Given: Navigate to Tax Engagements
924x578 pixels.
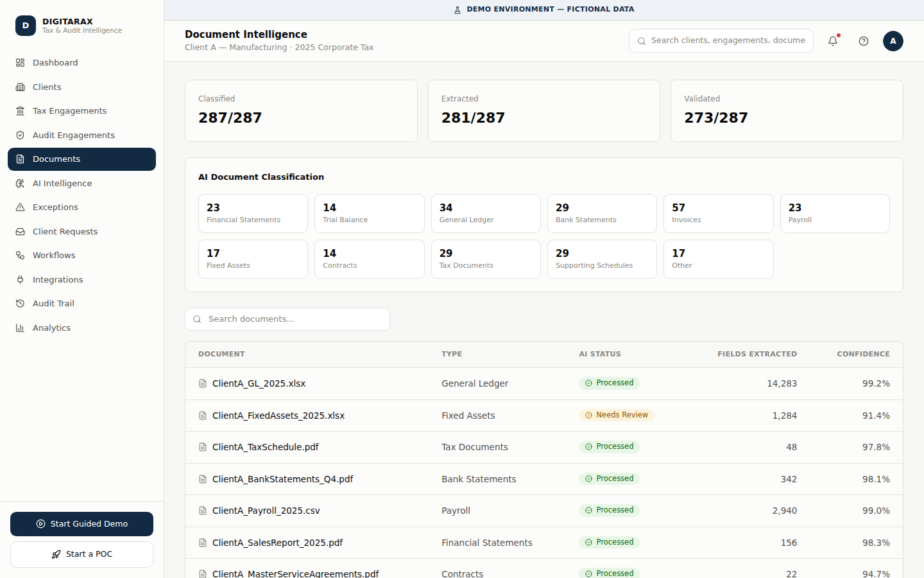Looking at the screenshot, I should click(81, 111).
